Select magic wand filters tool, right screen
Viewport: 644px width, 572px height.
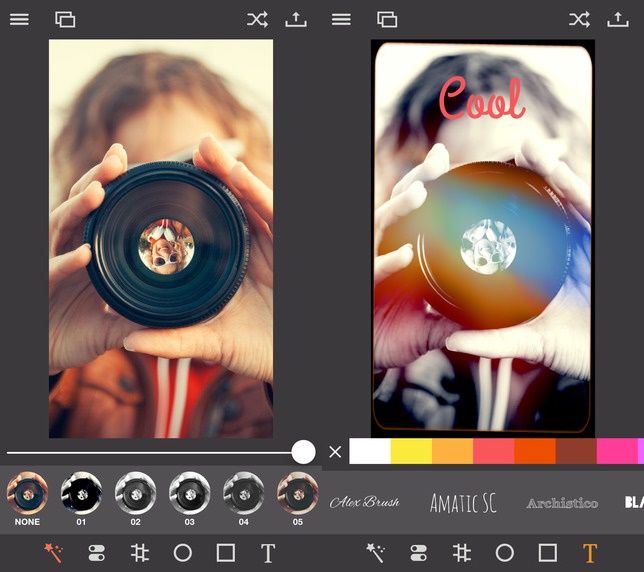(x=375, y=553)
